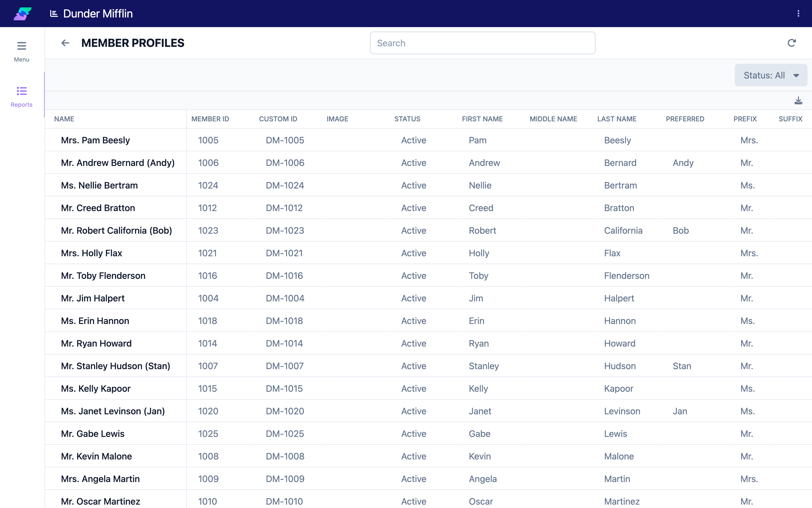The image size is (812, 508).
Task: Sort by the MEMBER ID column header
Action: 210,119
